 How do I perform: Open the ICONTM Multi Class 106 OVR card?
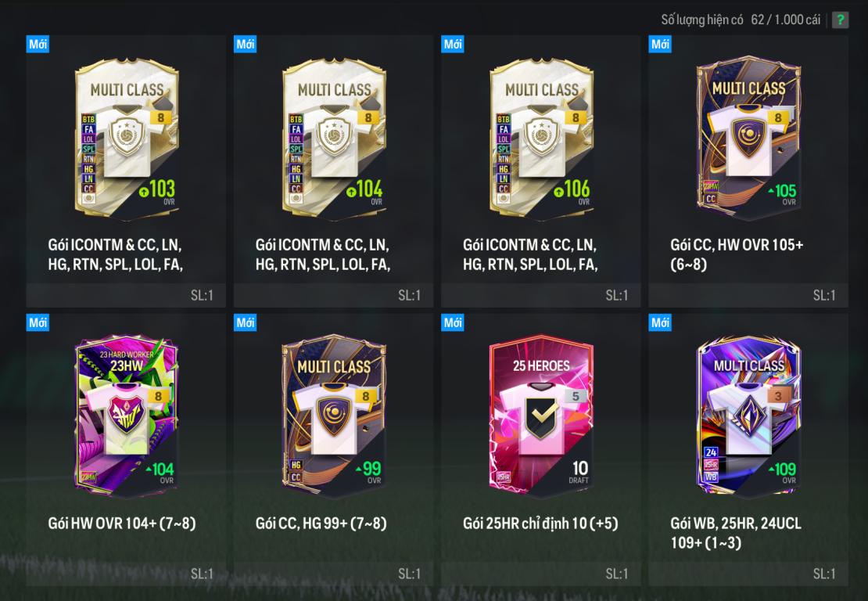coord(541,138)
